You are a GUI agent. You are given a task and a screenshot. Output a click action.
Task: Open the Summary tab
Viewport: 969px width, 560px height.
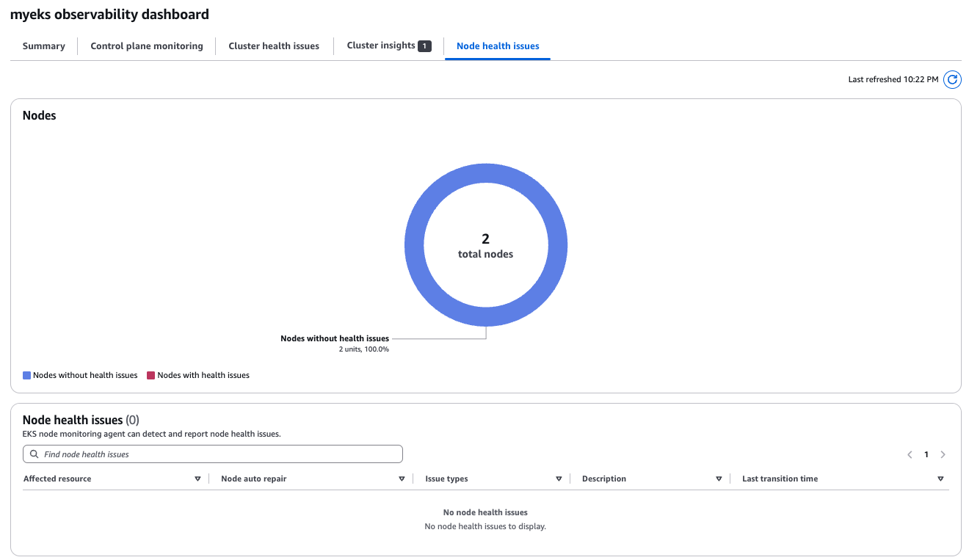pos(44,46)
